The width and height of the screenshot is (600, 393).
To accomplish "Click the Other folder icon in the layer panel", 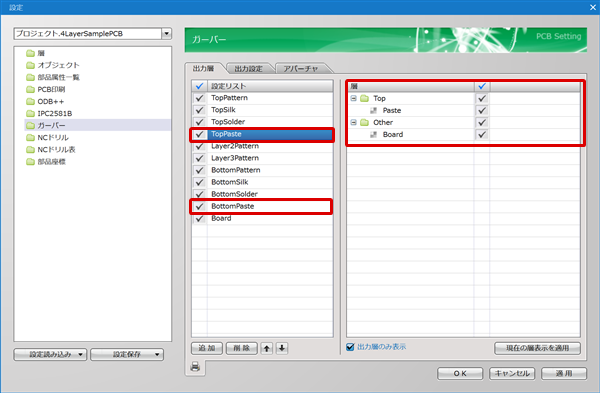I will 365,122.
